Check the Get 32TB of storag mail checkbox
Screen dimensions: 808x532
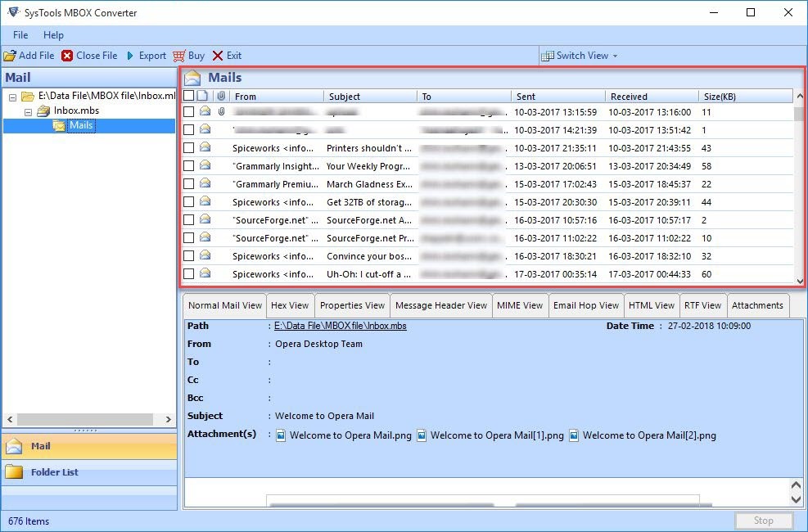coord(188,202)
